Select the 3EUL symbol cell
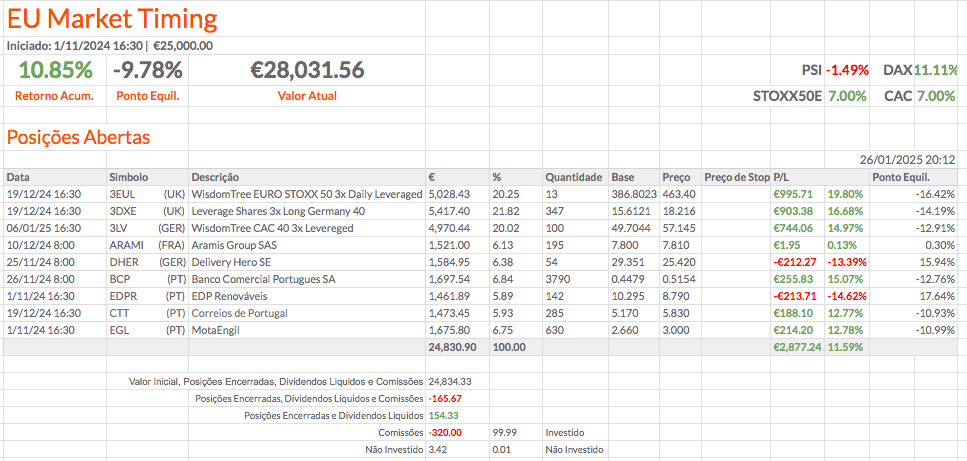The width and height of the screenshot is (967, 461). pos(122,194)
